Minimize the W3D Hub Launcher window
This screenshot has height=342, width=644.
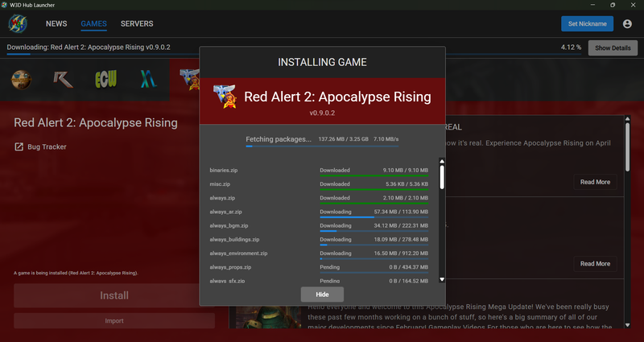pyautogui.click(x=592, y=5)
